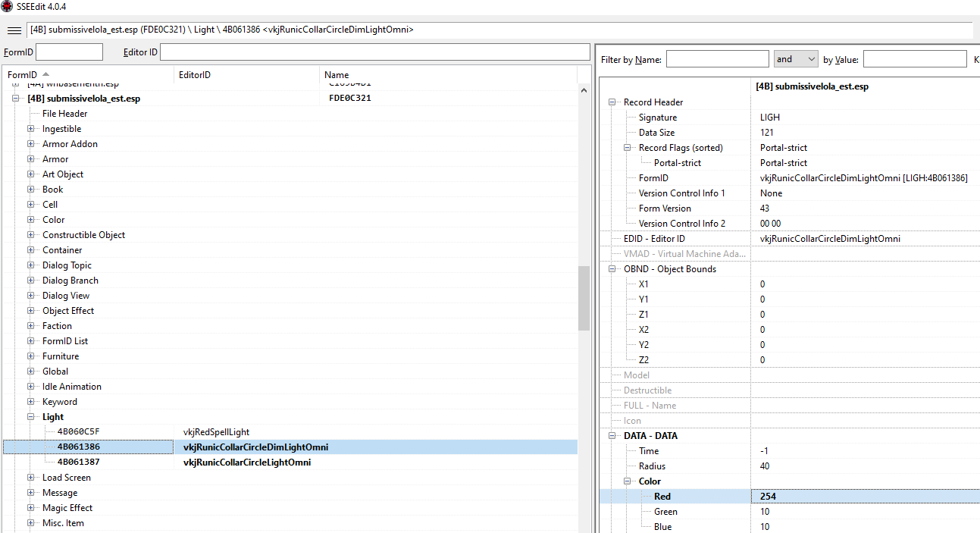Image resolution: width=980 pixels, height=533 pixels.
Task: Click the Name column header
Action: (x=337, y=74)
